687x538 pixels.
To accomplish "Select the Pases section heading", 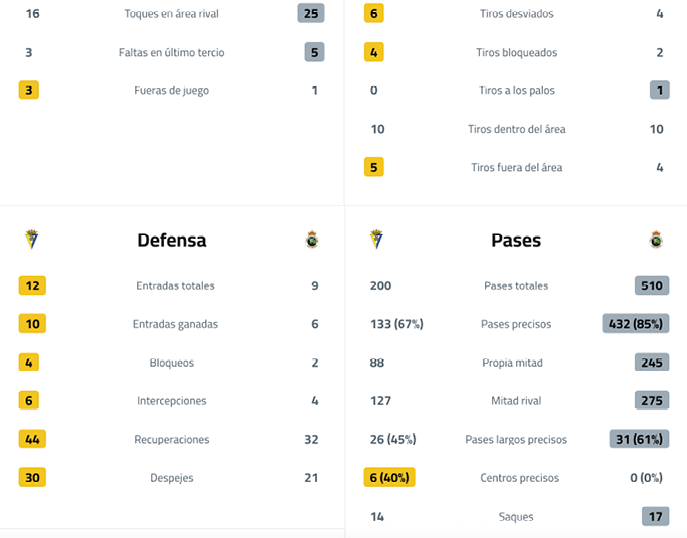I will [x=516, y=240].
